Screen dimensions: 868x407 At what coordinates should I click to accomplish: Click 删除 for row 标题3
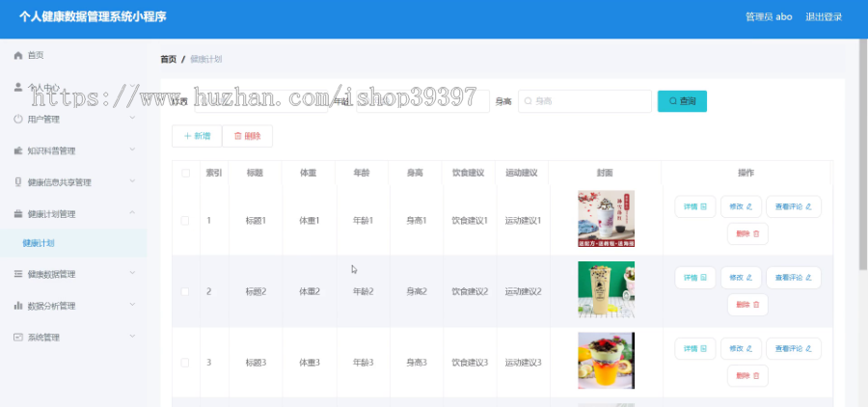point(747,376)
